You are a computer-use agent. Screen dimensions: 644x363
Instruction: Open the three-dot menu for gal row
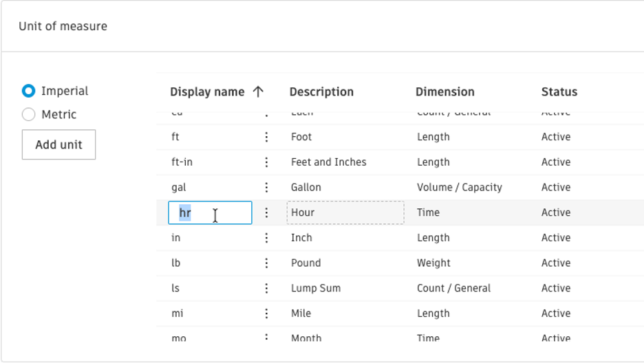click(266, 187)
